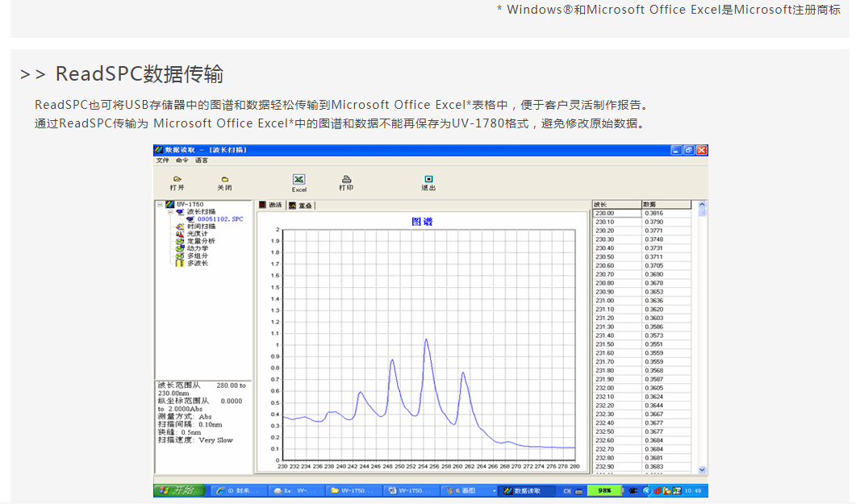Image resolution: width=856 pixels, height=504 pixels.
Task: Click the 打开 (Open) toolbar icon
Action: (x=177, y=179)
